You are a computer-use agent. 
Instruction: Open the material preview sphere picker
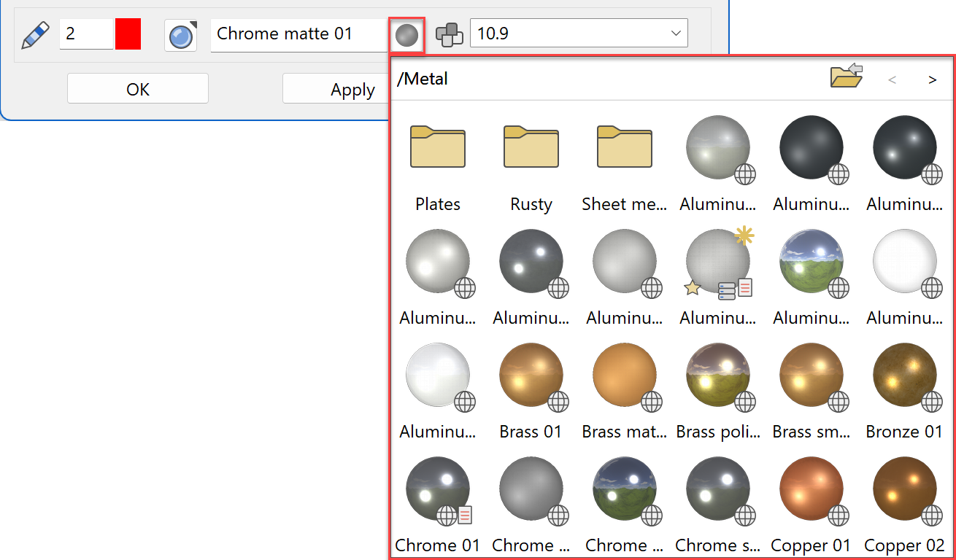click(406, 34)
